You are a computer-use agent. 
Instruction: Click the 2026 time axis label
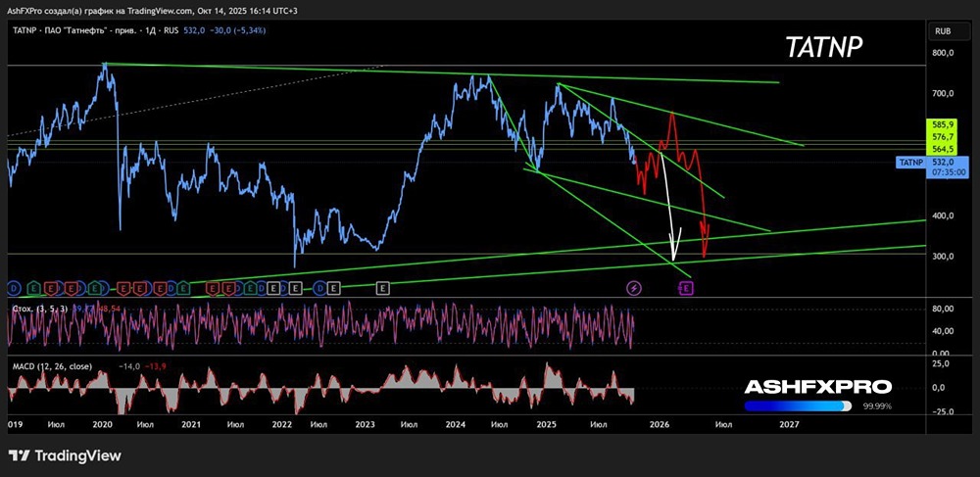(660, 424)
